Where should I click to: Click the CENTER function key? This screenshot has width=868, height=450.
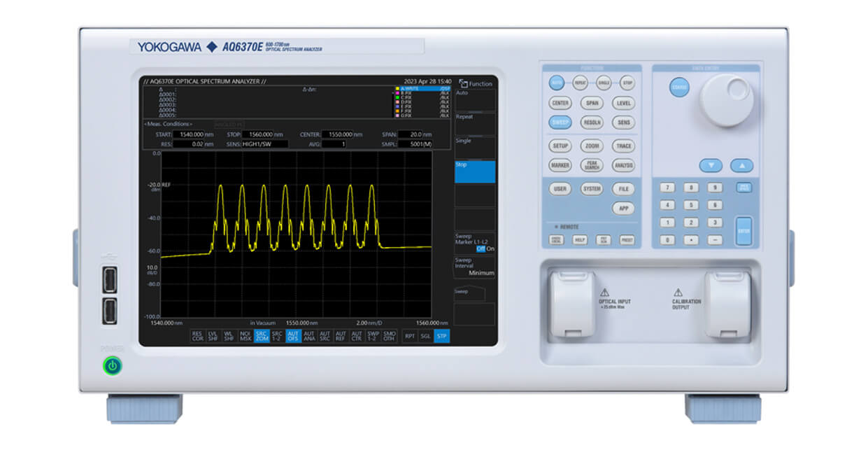[x=560, y=103]
